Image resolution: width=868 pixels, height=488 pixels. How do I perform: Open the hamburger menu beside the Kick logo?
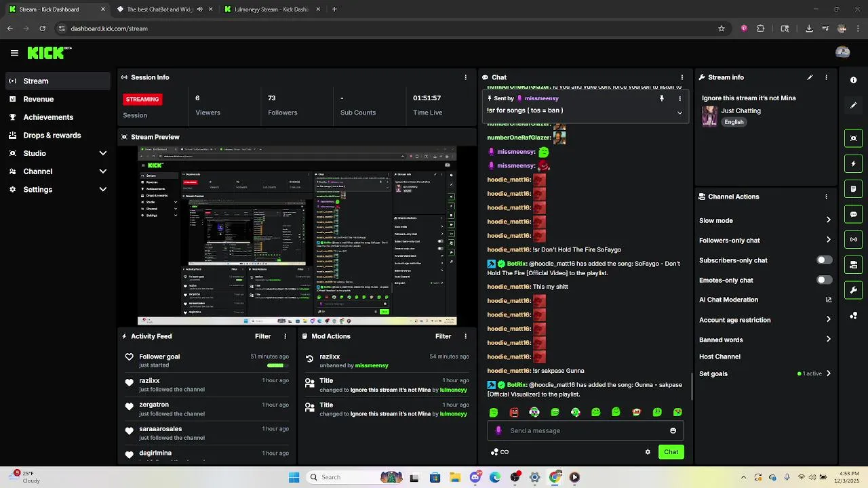14,53
